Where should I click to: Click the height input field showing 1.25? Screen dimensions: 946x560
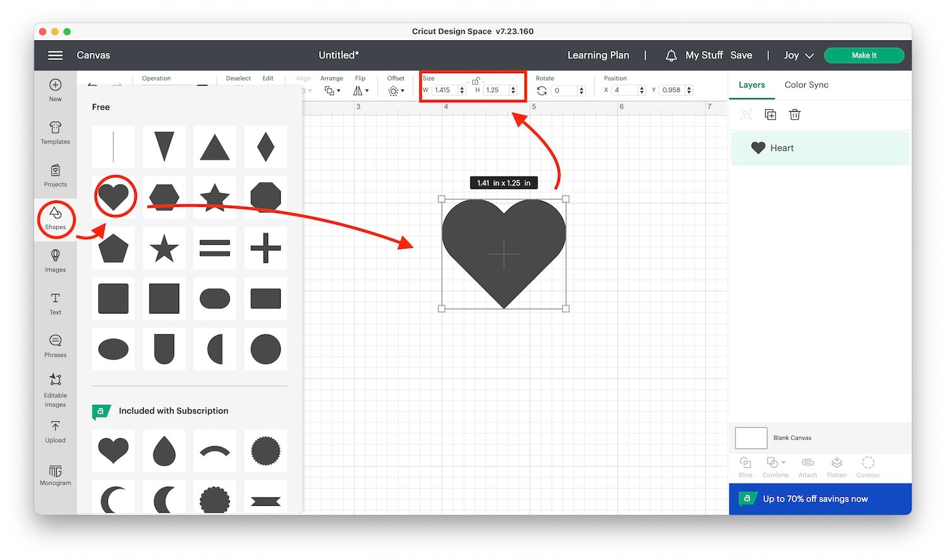[496, 91]
